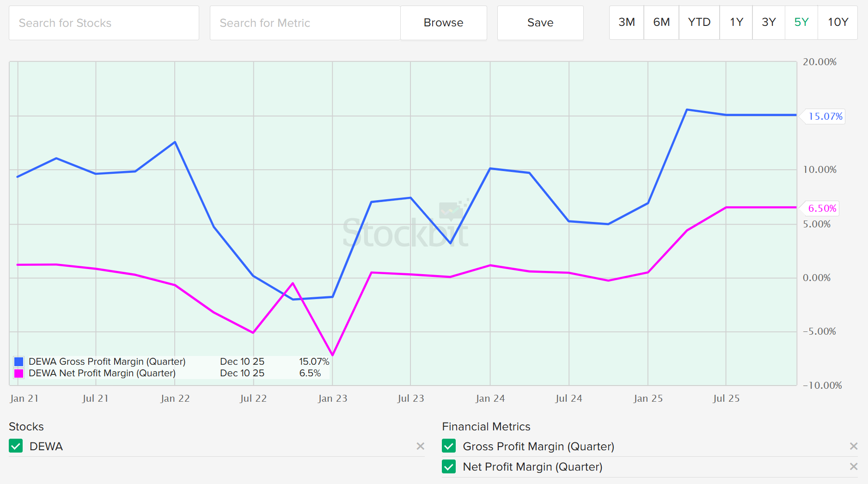Click the 20.00% y-axis label

819,62
